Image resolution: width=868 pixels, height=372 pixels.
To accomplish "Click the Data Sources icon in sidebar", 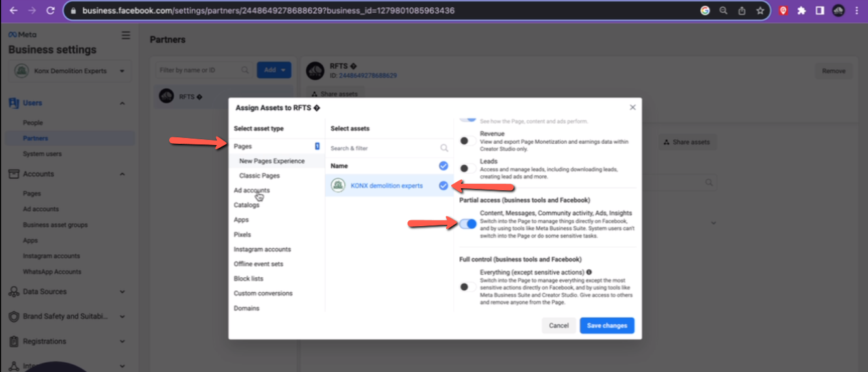I will click(x=13, y=292).
